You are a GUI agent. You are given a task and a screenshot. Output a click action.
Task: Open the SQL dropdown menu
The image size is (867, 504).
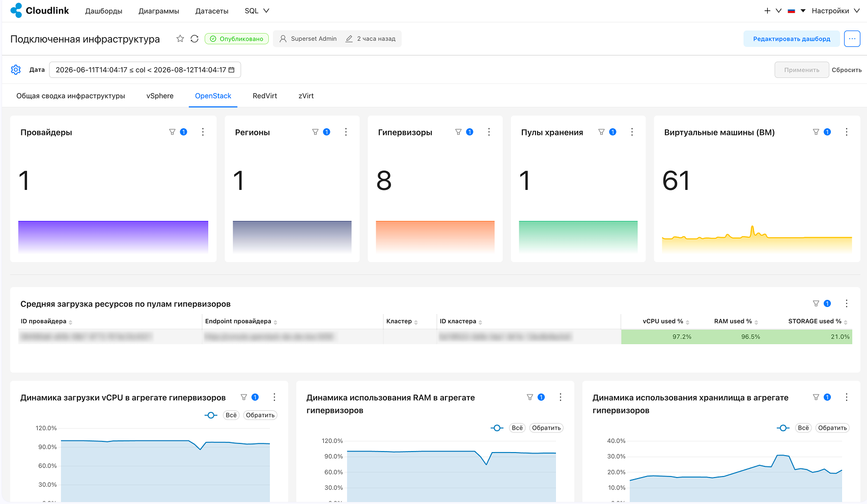point(257,11)
